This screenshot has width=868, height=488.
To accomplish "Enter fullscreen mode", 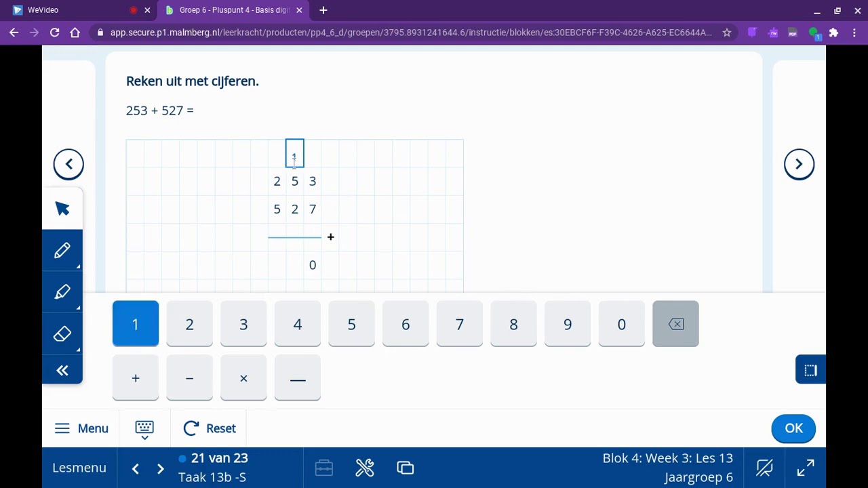I will pos(806,468).
